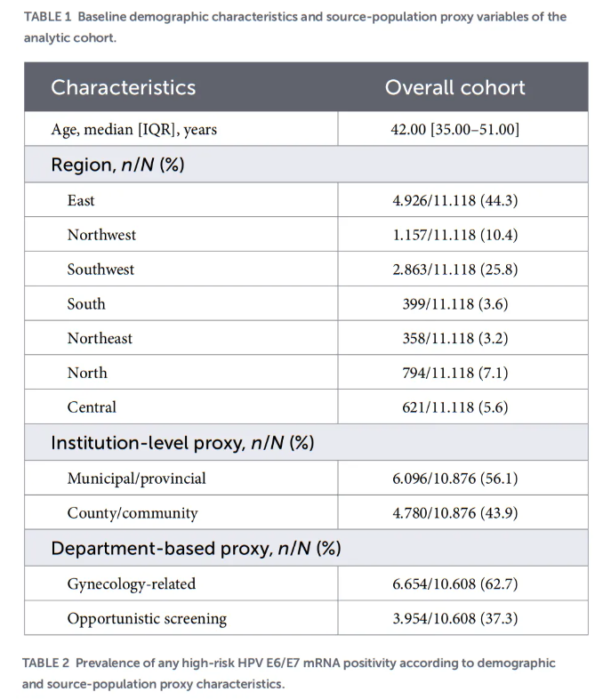Click the Opportunistic screening value 3.954/10.608 (37.3)
595x700 pixels.
point(454,618)
